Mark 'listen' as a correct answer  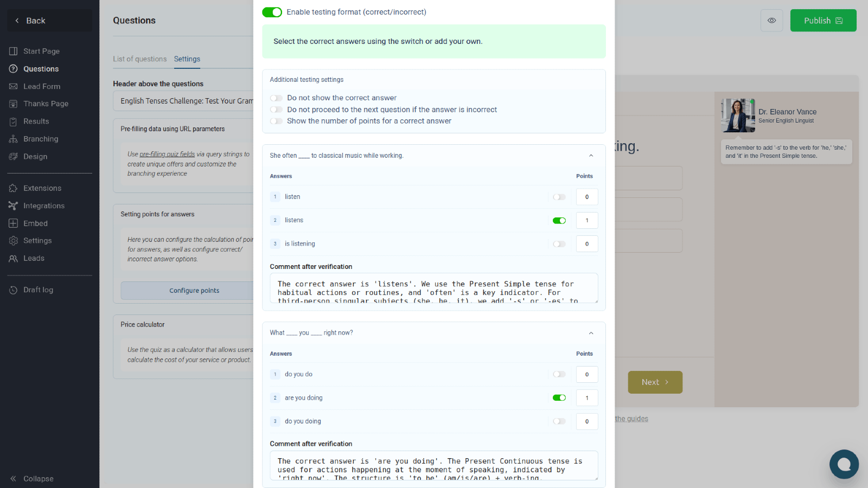[x=559, y=196]
